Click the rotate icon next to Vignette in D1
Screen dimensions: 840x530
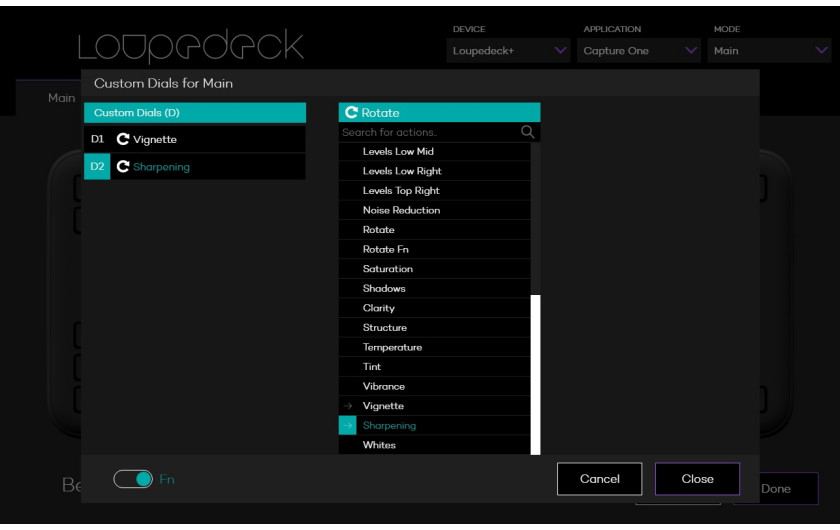(123, 139)
